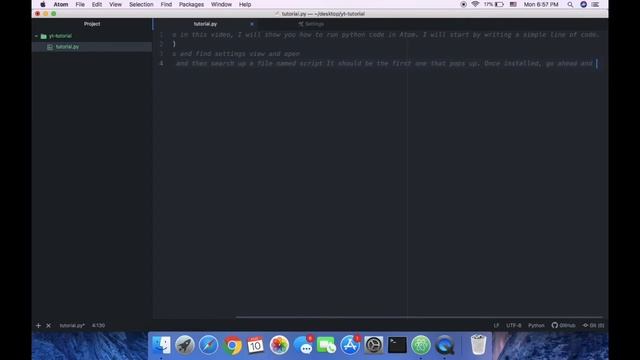
Task: Switch to the Settings tab
Action: pyautogui.click(x=311, y=24)
